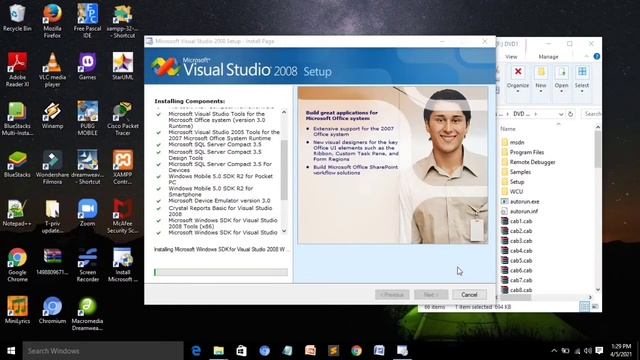
Task: Launch StarUML from the desktop
Action: [122, 66]
